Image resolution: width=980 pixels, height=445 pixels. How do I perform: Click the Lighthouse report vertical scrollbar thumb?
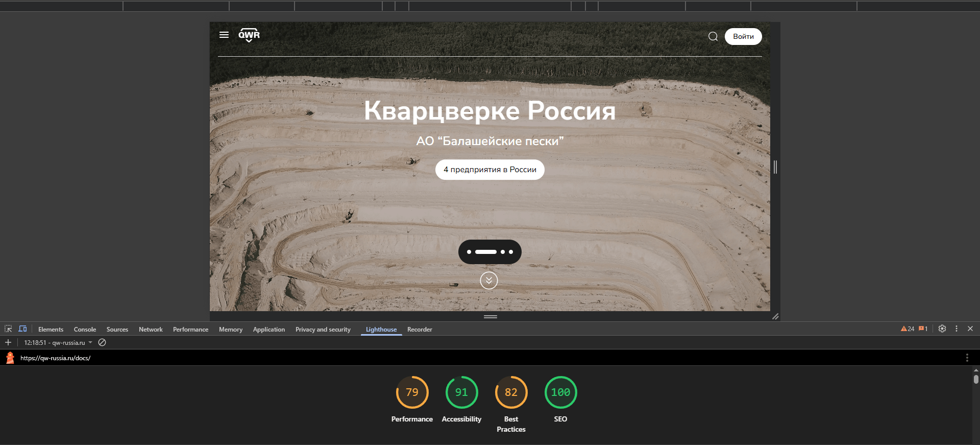tap(976, 379)
